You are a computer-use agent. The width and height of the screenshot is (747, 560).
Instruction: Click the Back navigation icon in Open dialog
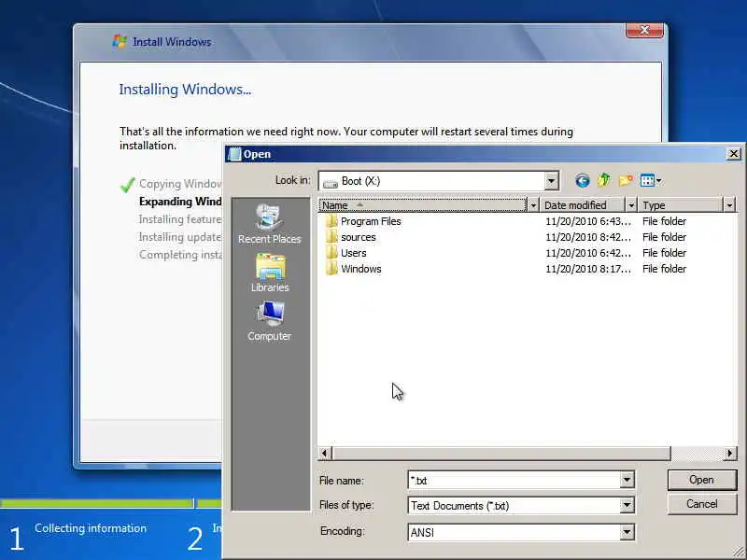pyautogui.click(x=582, y=180)
